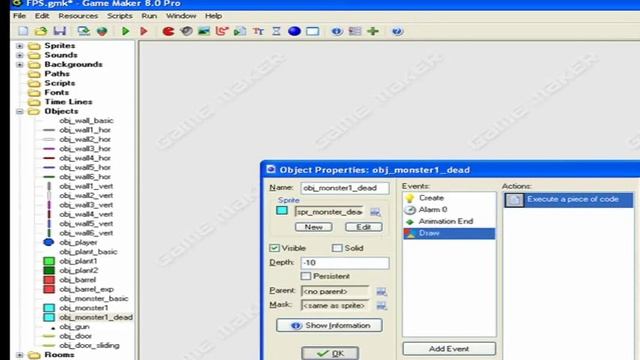Open the Scripts menu
The width and height of the screenshot is (640, 360).
(x=120, y=16)
